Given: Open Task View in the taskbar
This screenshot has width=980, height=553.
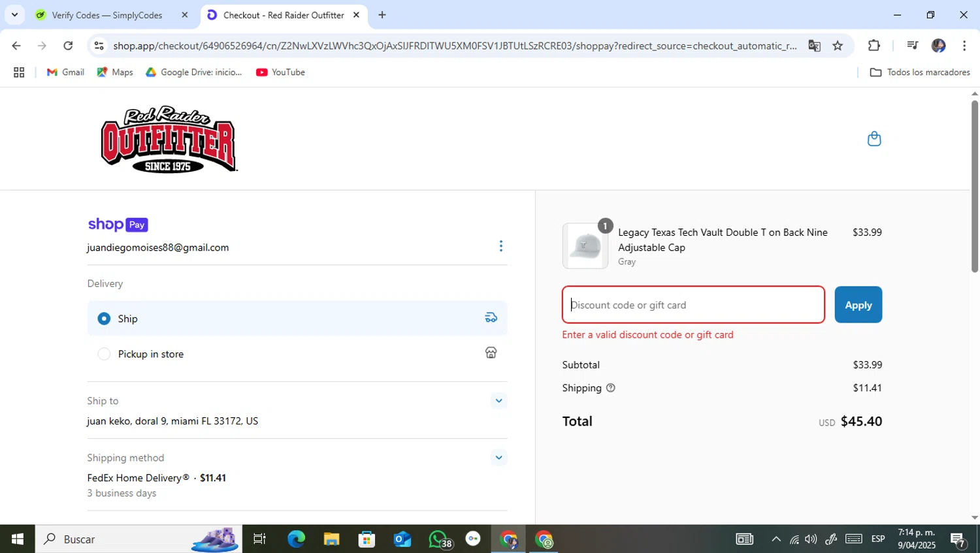Looking at the screenshot, I should click(x=259, y=539).
